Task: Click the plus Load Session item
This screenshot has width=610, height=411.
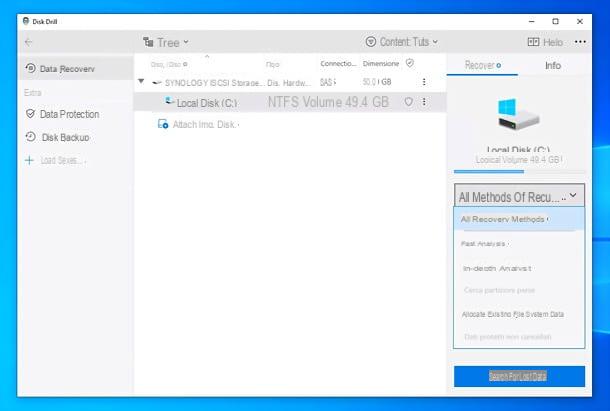Action: pyautogui.click(x=54, y=160)
